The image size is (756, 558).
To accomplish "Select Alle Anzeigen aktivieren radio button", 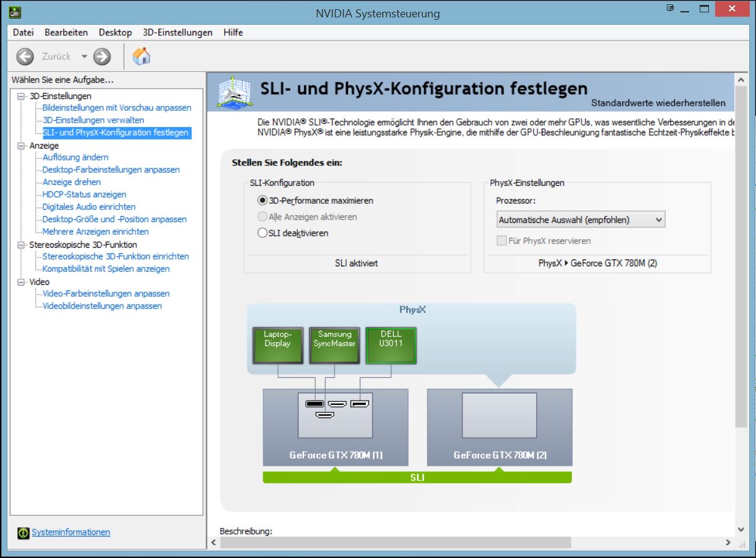I will 263,217.
